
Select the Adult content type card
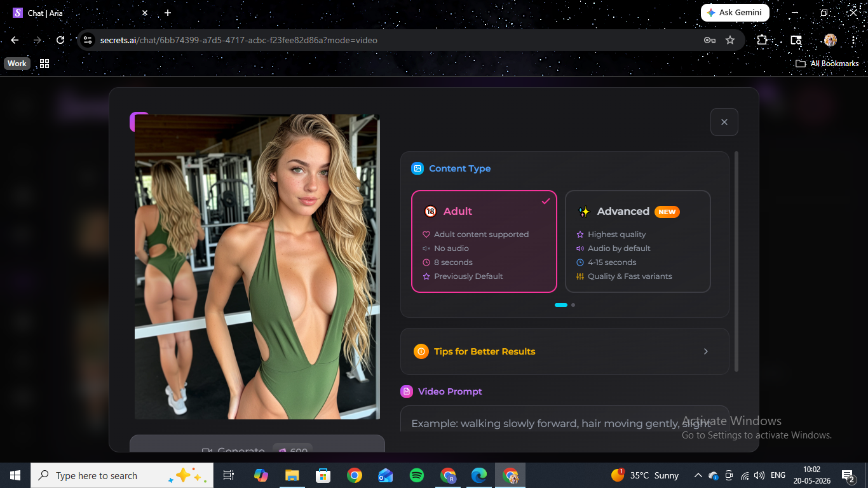484,241
